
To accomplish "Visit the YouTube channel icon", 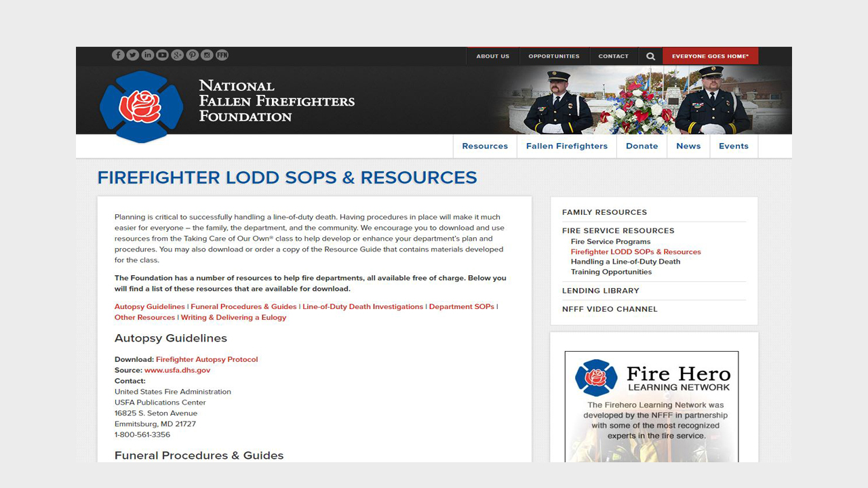I will point(163,56).
